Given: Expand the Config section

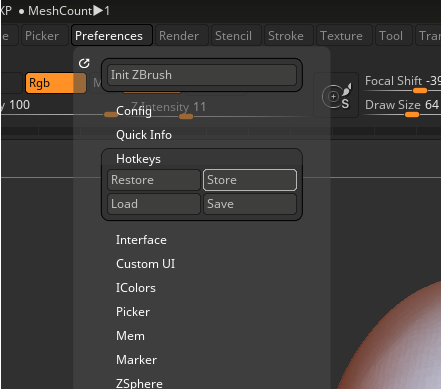Looking at the screenshot, I should pyautogui.click(x=134, y=111).
